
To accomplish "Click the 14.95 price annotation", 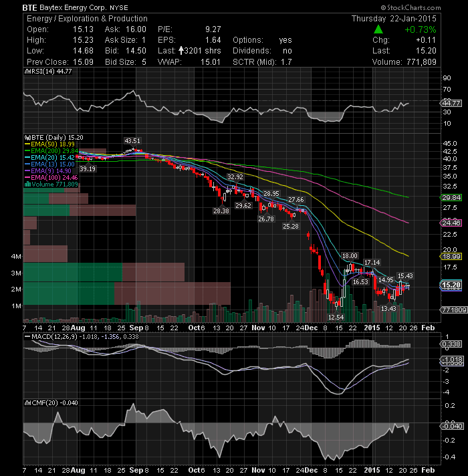I will pyautogui.click(x=386, y=280).
